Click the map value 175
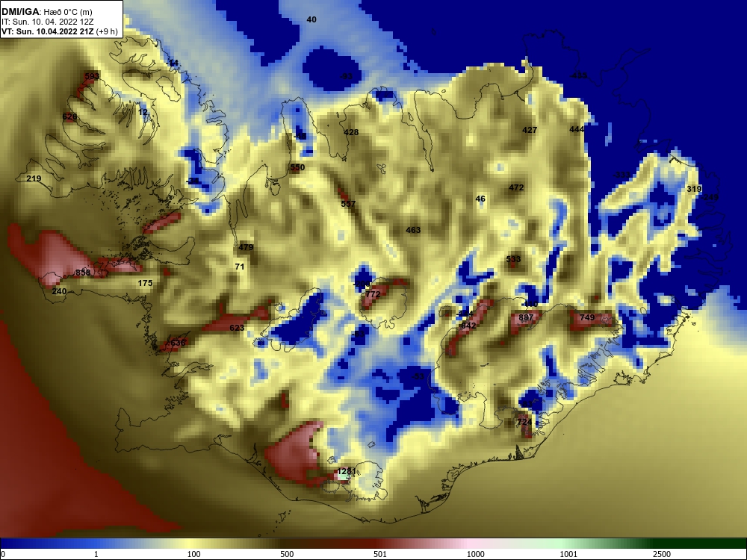 click(x=146, y=283)
